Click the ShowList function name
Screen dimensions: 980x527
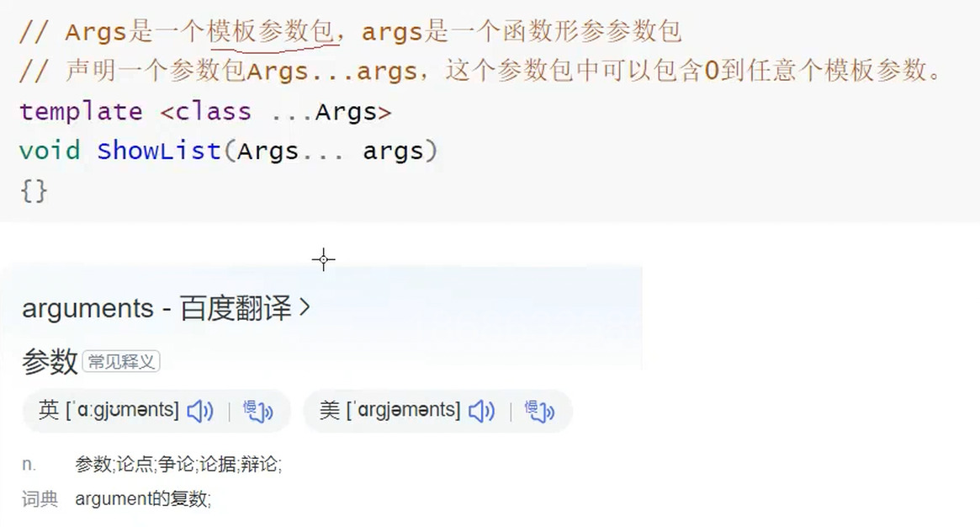point(159,151)
